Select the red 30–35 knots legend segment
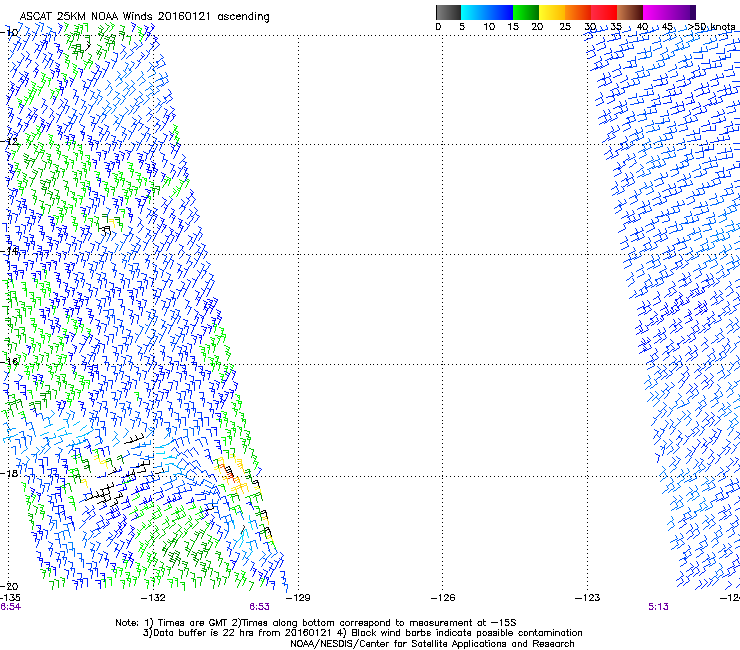Image resolution: width=740 pixels, height=650 pixels. point(604,12)
